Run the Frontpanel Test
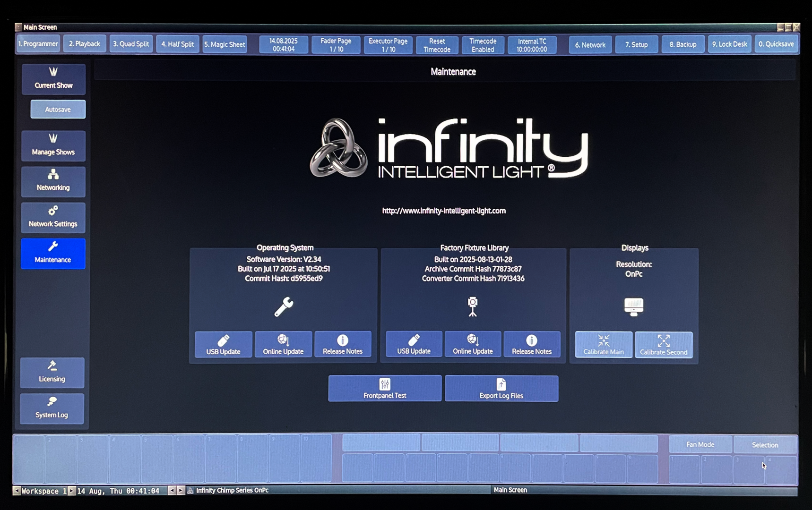 tap(385, 388)
